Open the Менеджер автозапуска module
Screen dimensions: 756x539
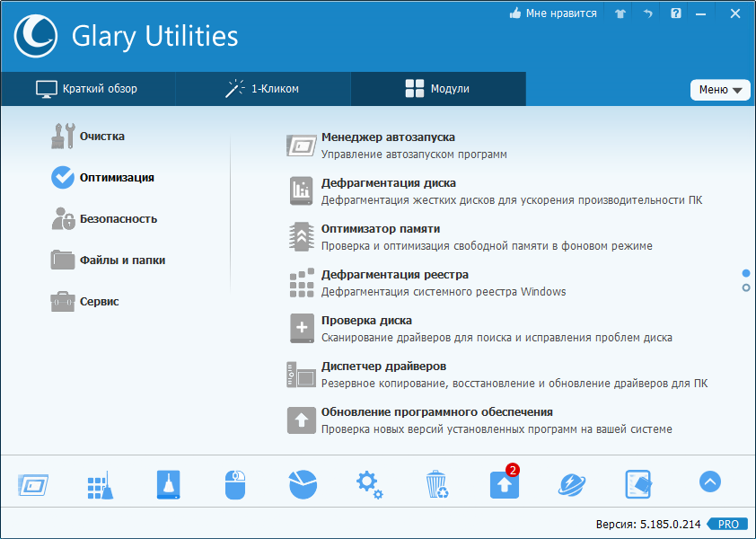point(389,140)
